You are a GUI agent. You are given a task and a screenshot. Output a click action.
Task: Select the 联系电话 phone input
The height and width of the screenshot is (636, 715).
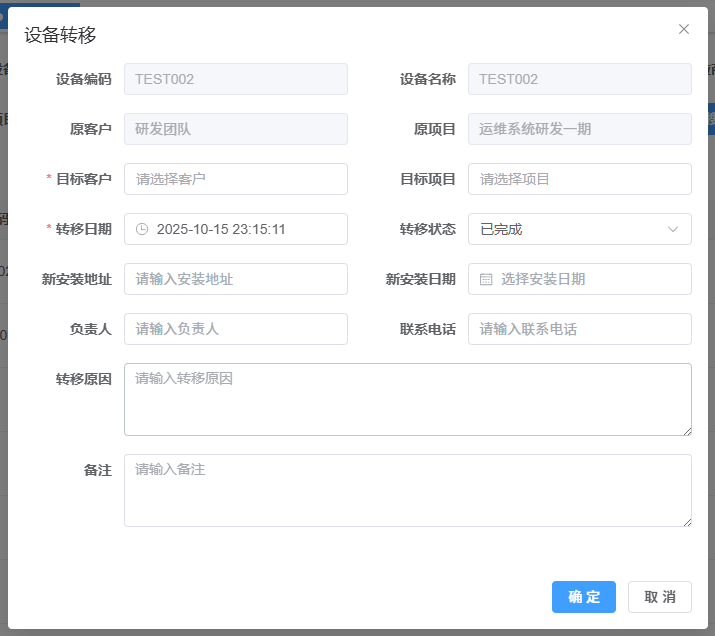click(x=579, y=329)
